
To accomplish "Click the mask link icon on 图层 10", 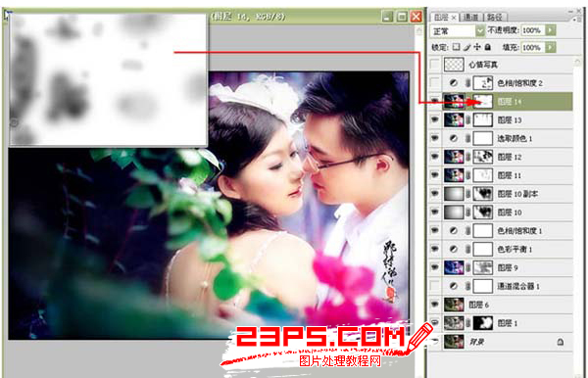I will point(468,213).
